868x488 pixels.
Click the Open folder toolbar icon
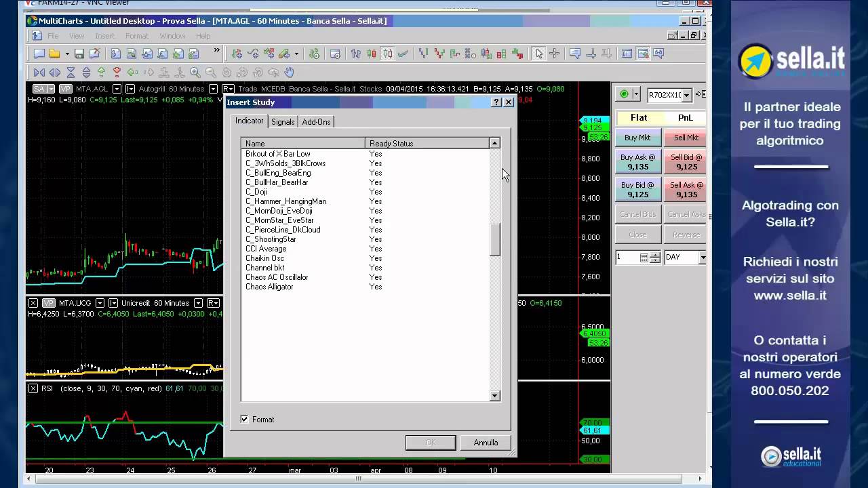point(54,54)
